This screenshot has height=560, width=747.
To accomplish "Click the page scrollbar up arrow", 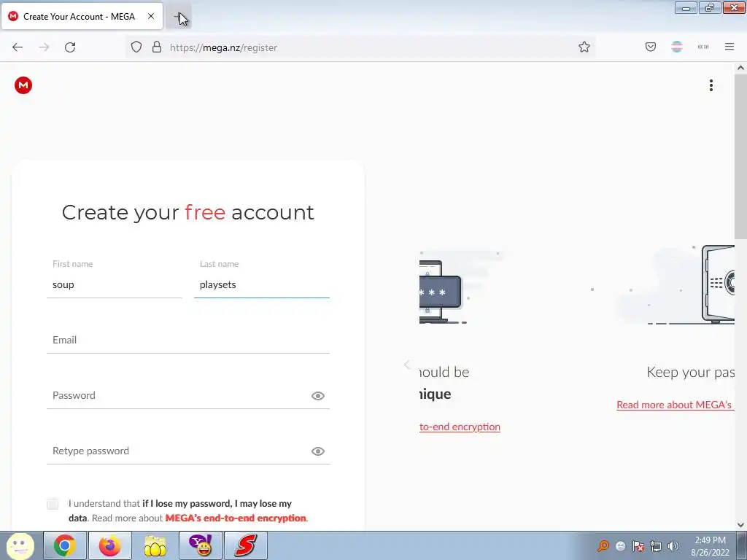I will 740,68.
